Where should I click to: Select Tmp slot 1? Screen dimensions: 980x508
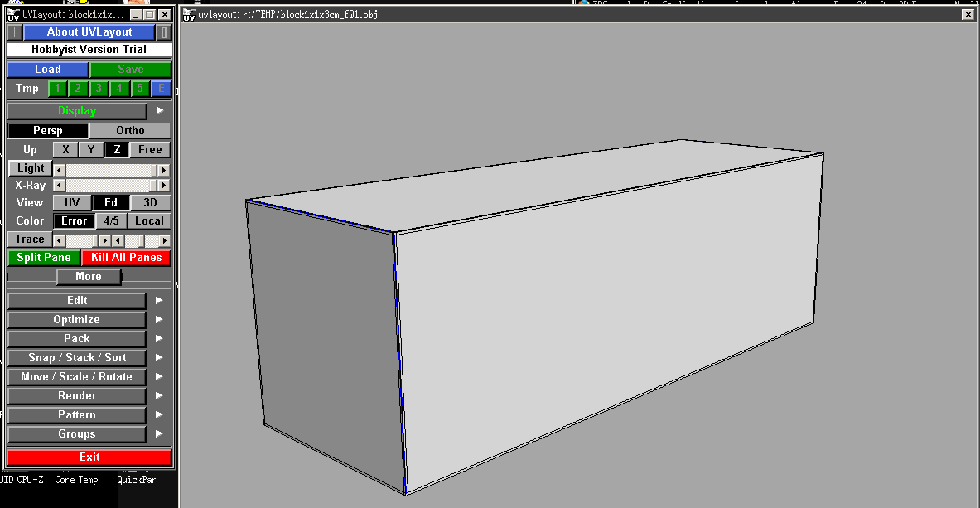[57, 88]
